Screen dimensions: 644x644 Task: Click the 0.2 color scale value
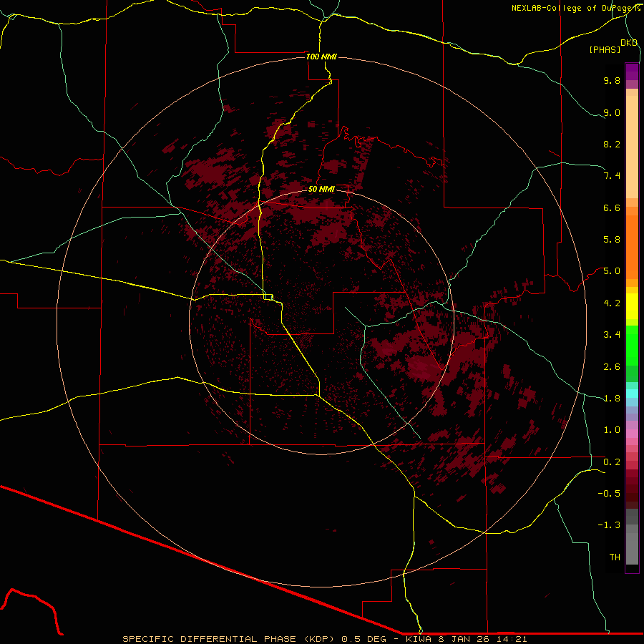612,462
